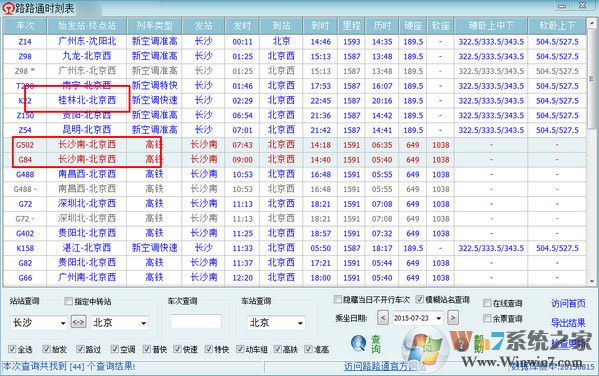Uncheck the 快速 train type filter
Image resolution: width=599 pixels, height=376 pixels.
(177, 349)
